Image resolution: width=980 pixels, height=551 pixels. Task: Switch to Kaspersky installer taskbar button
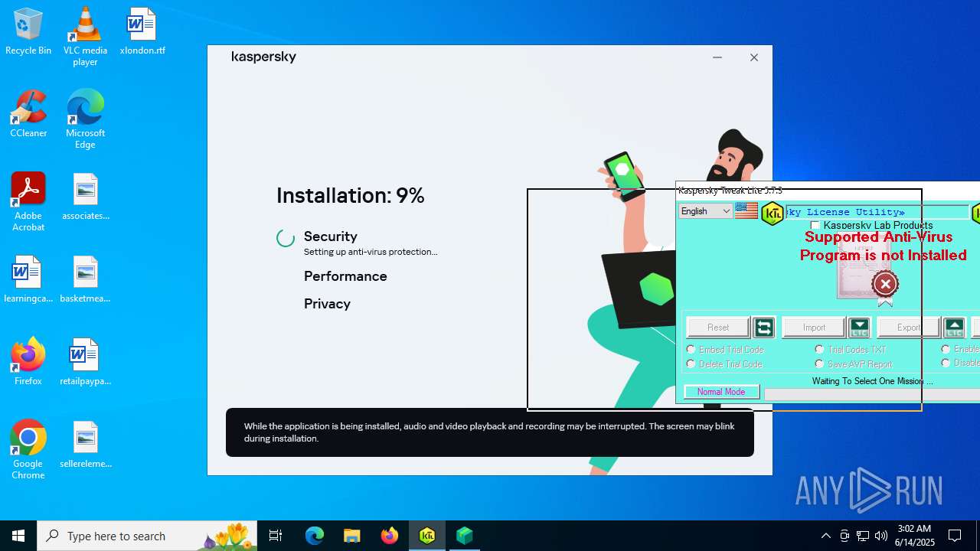pyautogui.click(x=465, y=536)
